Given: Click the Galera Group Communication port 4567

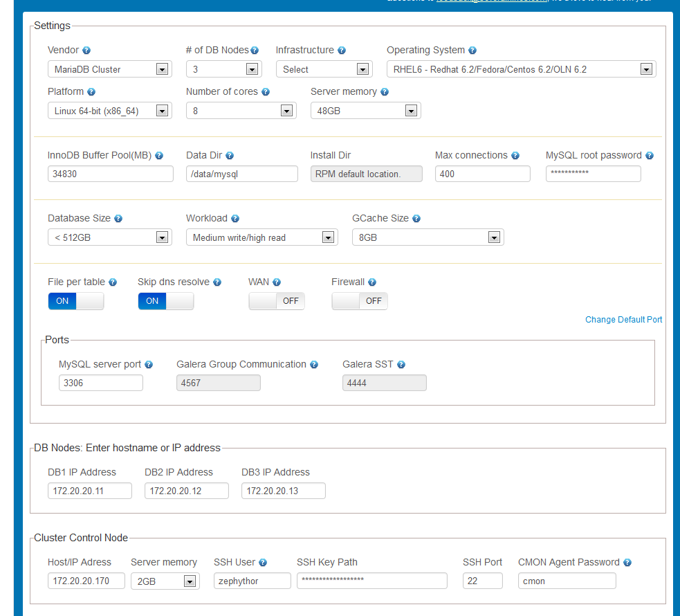Looking at the screenshot, I should [219, 383].
